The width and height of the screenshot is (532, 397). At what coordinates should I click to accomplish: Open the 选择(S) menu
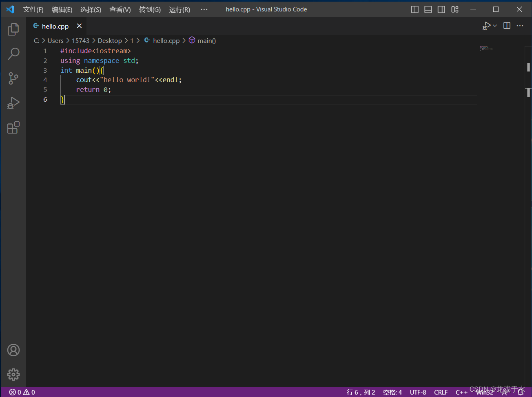click(91, 9)
